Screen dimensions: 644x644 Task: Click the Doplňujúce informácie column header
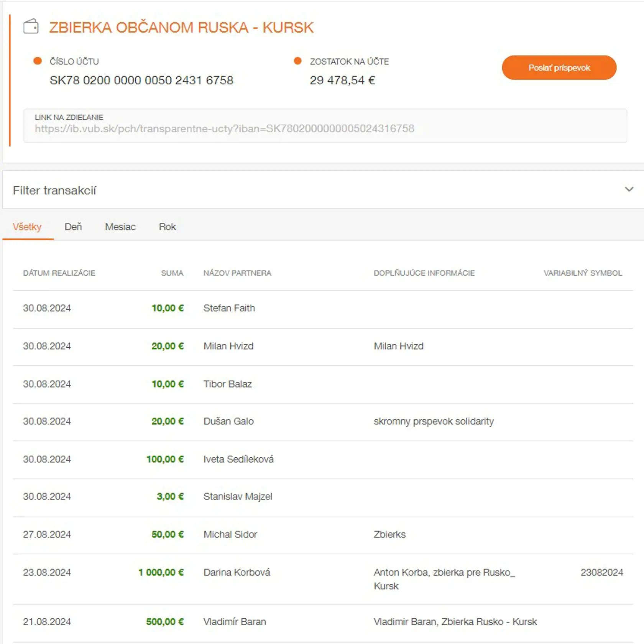(424, 273)
